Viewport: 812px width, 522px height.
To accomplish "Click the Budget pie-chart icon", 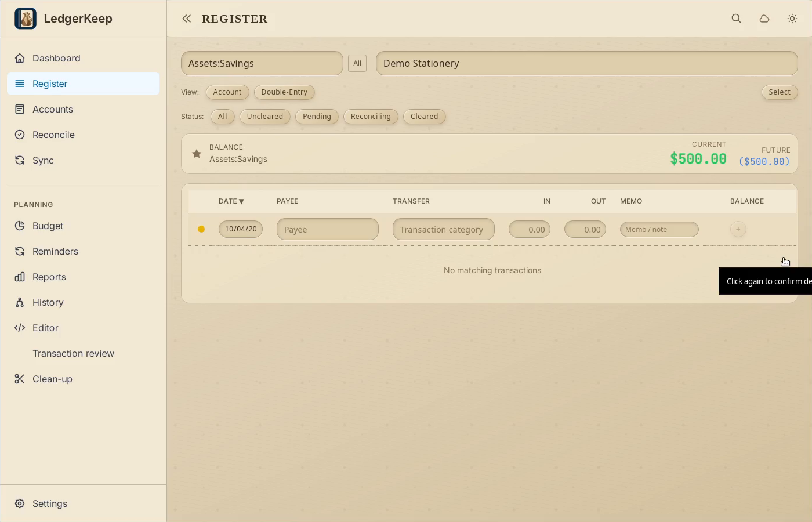I will click(x=20, y=226).
